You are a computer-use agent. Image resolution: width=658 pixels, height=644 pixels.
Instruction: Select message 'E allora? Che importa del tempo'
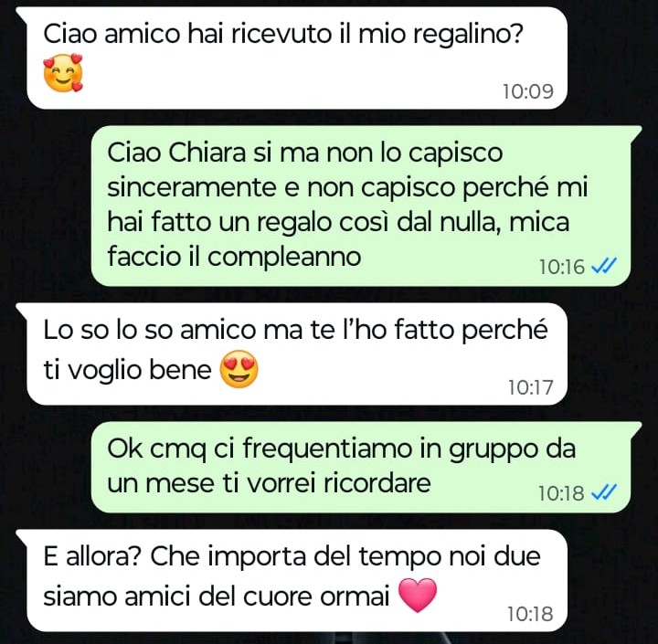pos(297,581)
